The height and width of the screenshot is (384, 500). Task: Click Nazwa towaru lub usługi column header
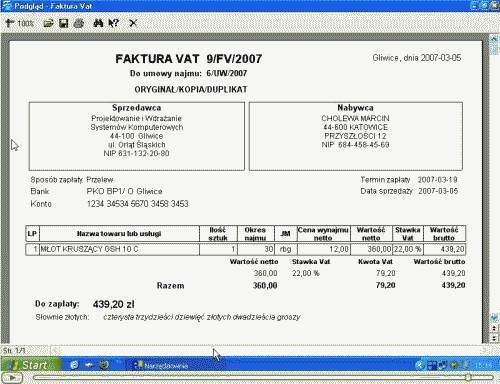coord(119,234)
